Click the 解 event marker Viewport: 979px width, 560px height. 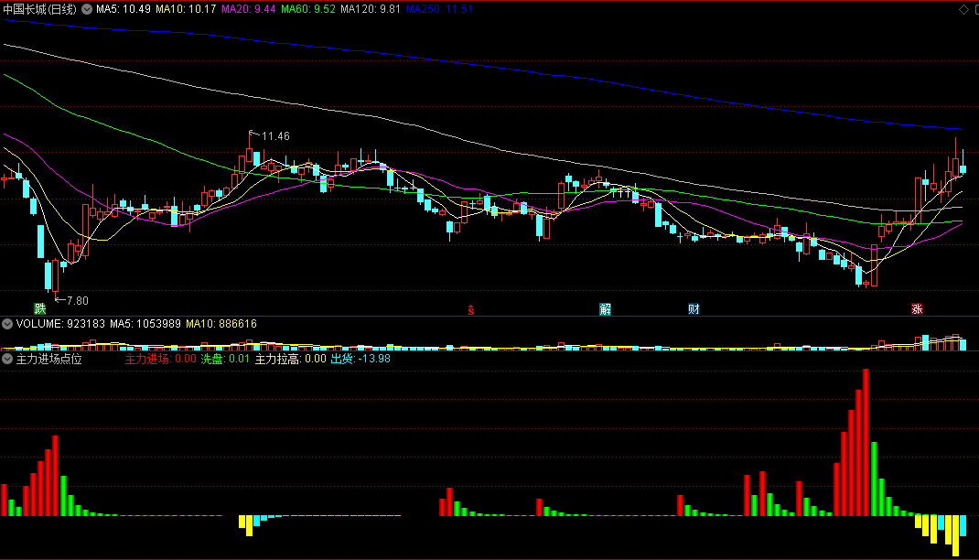(x=605, y=309)
